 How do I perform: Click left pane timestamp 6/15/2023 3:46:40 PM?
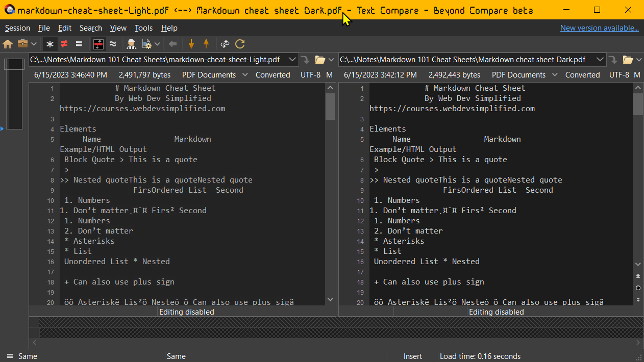(x=71, y=75)
